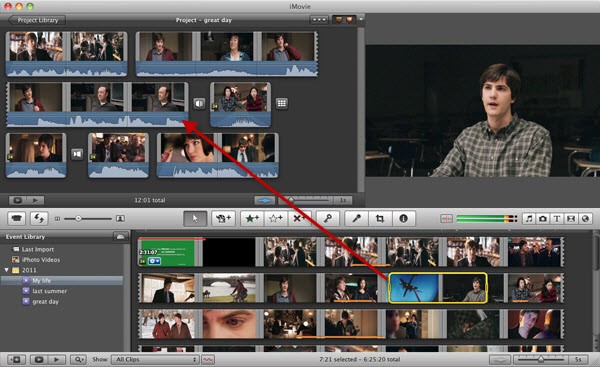Swap events and projects areas

click(x=39, y=219)
